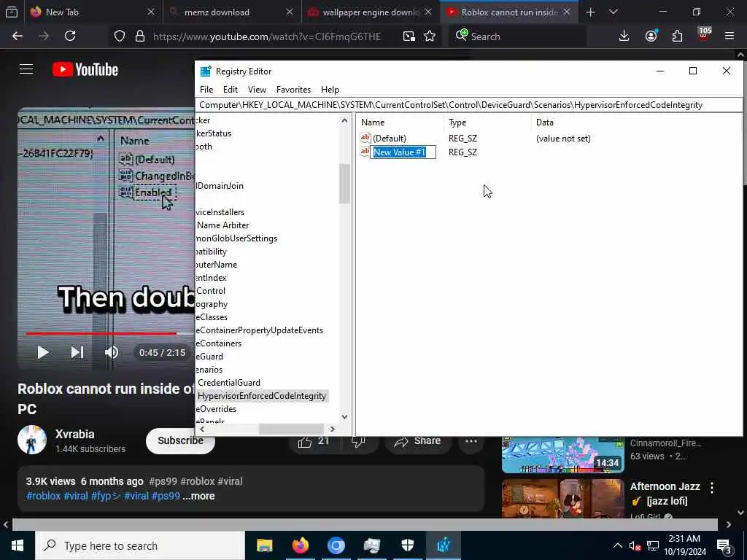Share the video
Image resolution: width=747 pixels, height=560 pixels.
click(417, 441)
